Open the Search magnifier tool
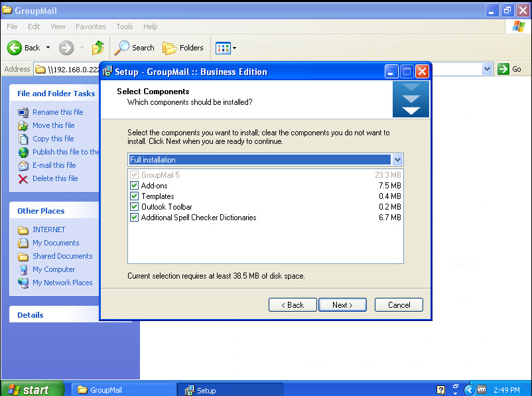Image resolution: width=532 pixels, height=396 pixels. click(x=123, y=48)
